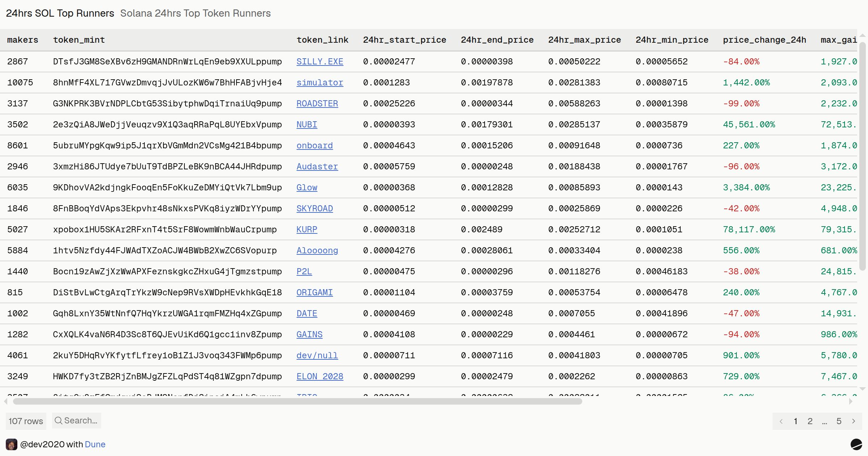Click the token_mint column header

click(79, 40)
